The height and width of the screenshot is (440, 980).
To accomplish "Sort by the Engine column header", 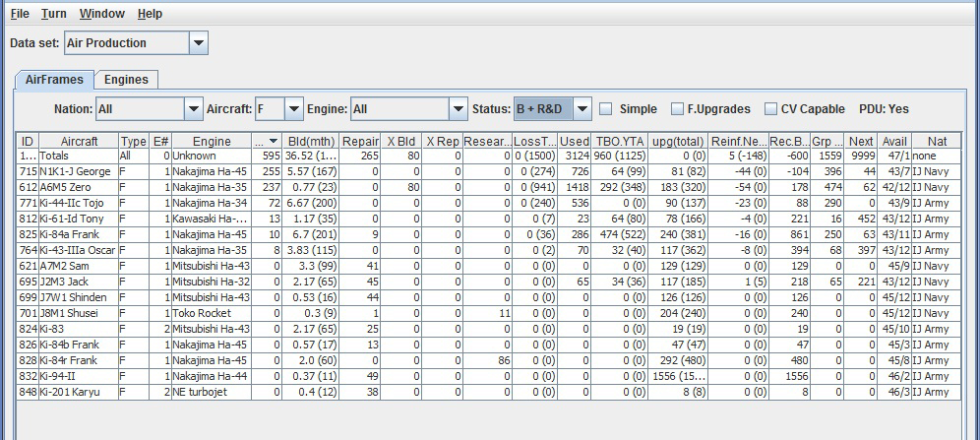I will coord(212,141).
